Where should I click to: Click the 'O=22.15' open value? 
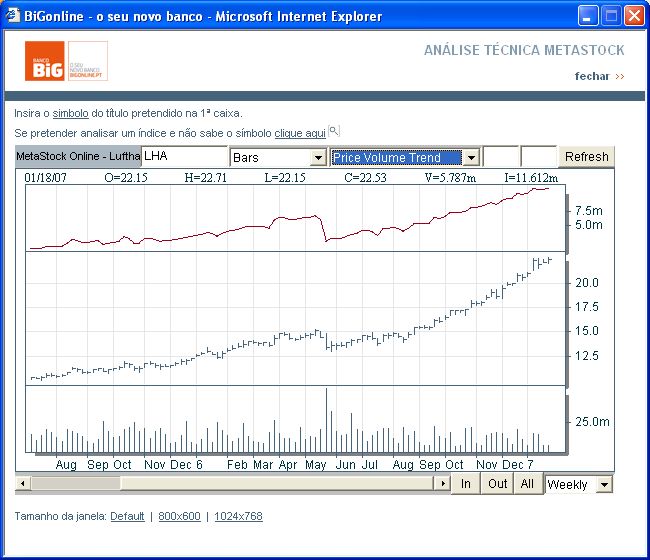(x=126, y=178)
